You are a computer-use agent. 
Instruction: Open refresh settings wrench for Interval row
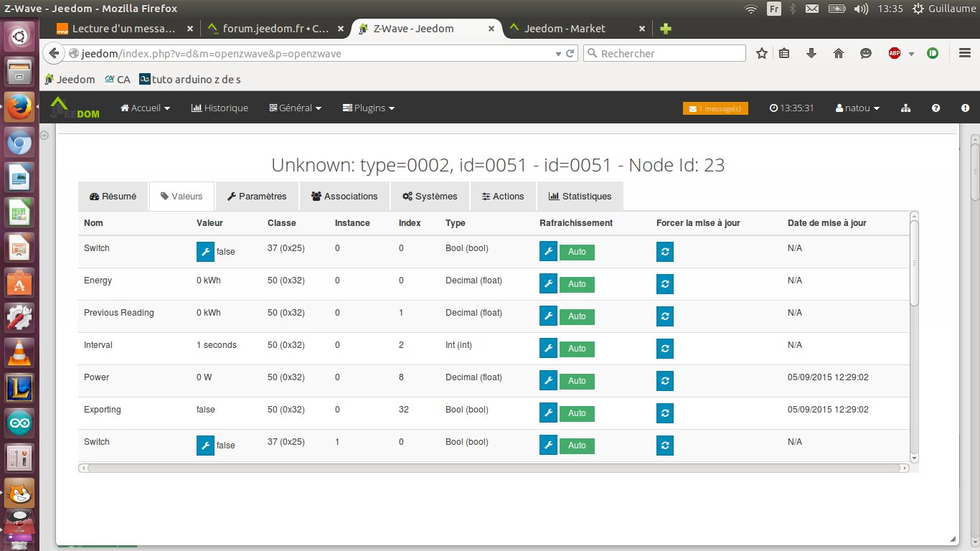(x=548, y=348)
